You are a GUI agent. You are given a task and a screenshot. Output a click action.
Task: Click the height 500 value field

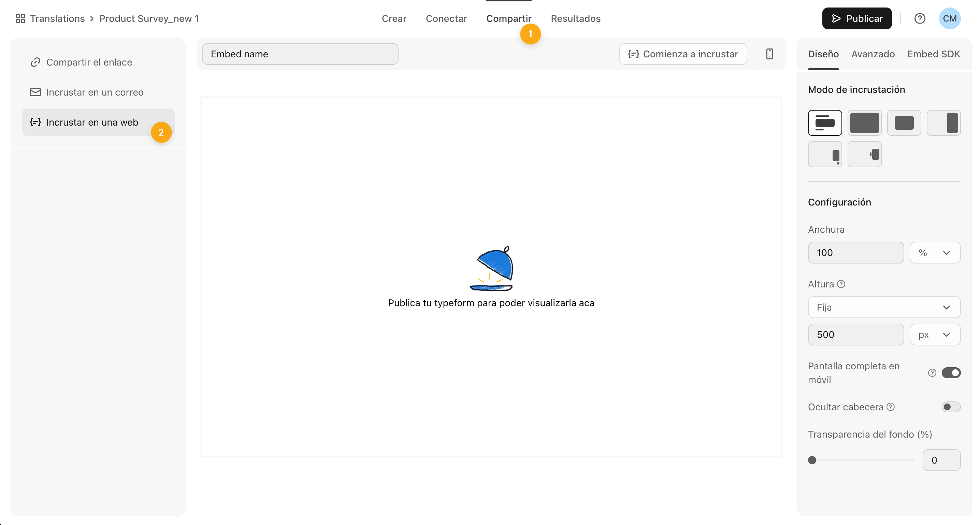coord(855,335)
